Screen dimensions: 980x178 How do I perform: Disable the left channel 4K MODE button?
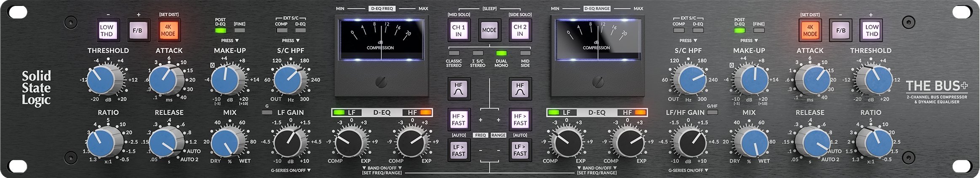[168, 31]
